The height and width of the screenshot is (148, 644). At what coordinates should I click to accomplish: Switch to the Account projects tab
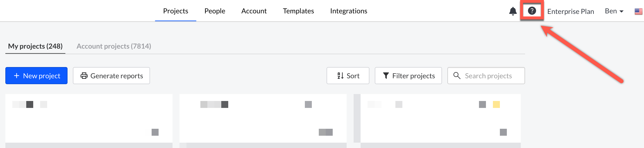tap(114, 46)
